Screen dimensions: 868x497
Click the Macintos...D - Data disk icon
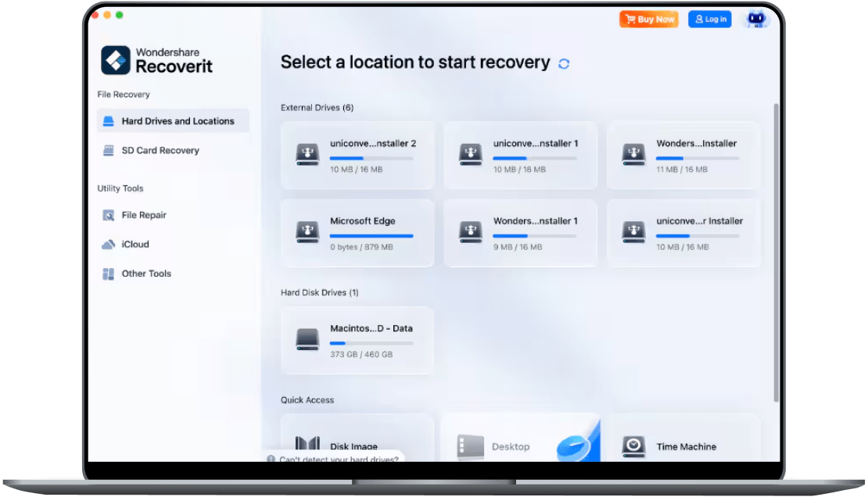click(307, 339)
